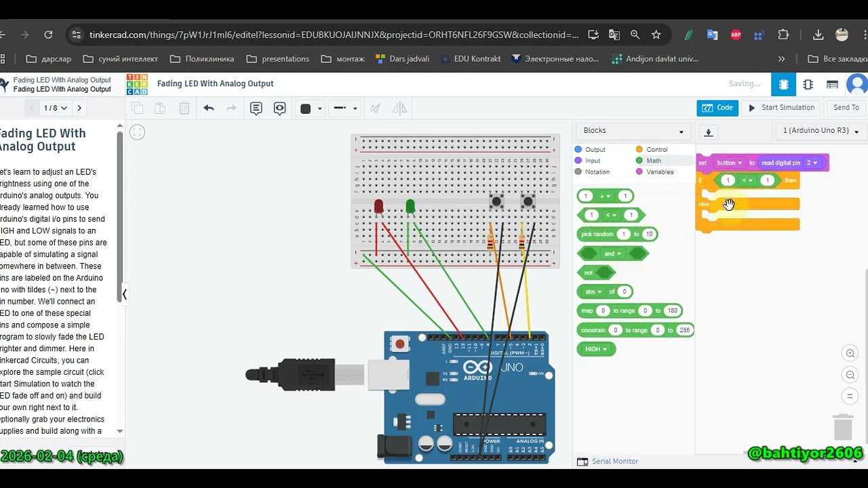Click the pick random block in palette
The width and height of the screenshot is (868, 488).
617,235
